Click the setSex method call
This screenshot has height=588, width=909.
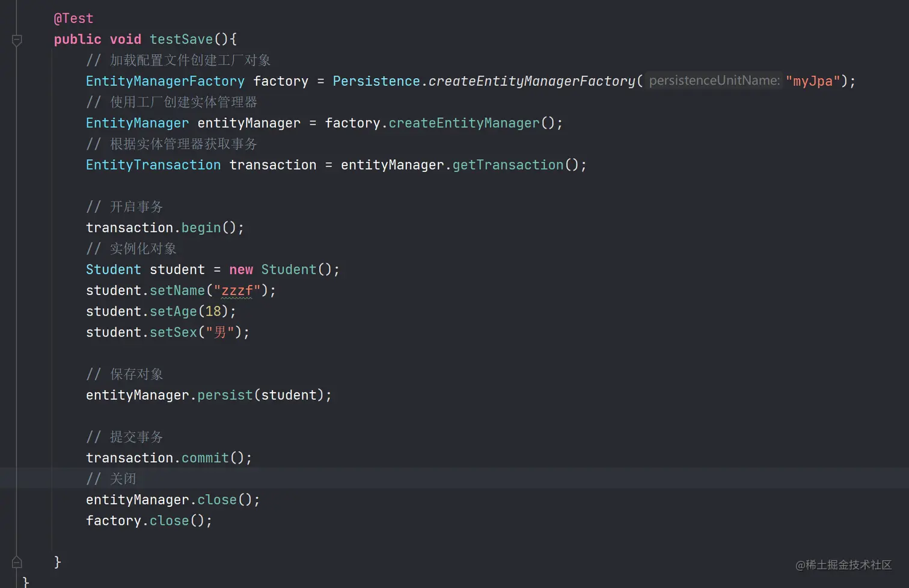tap(173, 332)
